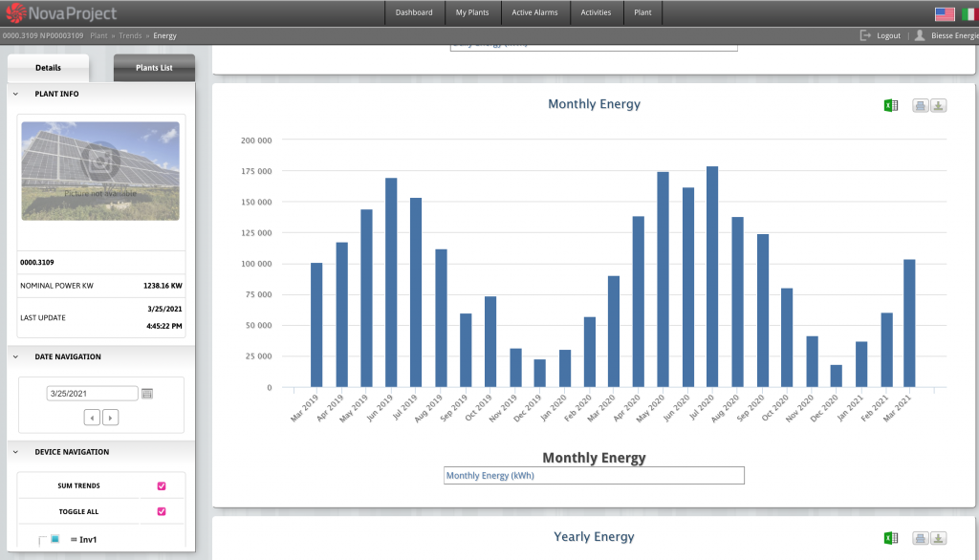This screenshot has height=560, width=979.
Task: Click the Monthly Energy chart title
Action: click(x=594, y=103)
